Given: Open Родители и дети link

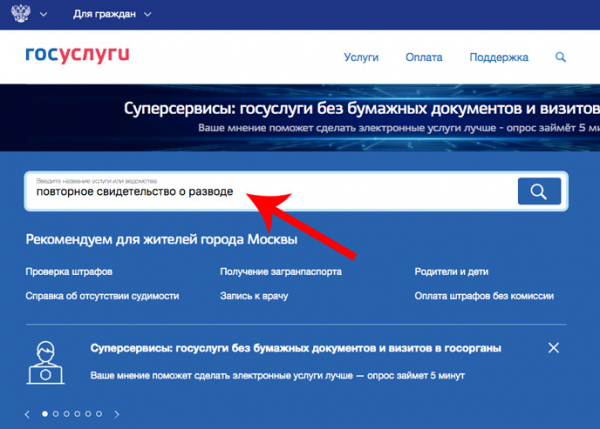Looking at the screenshot, I should (451, 272).
